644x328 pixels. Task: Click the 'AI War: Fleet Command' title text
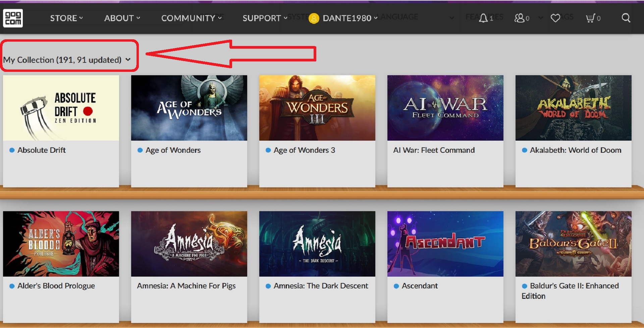pos(434,150)
